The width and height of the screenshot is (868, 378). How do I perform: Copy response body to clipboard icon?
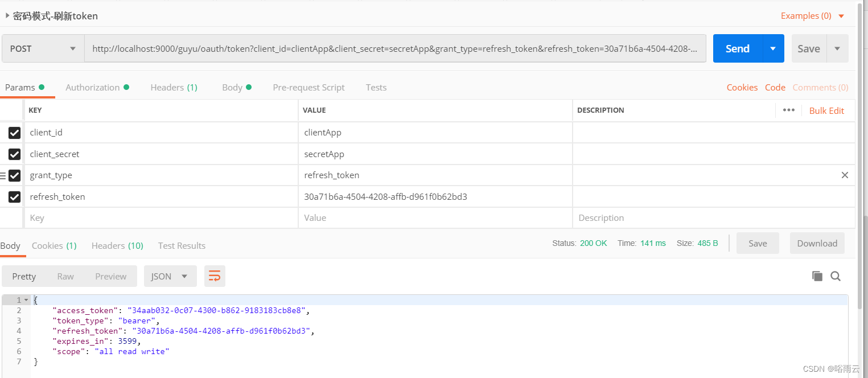(x=817, y=276)
